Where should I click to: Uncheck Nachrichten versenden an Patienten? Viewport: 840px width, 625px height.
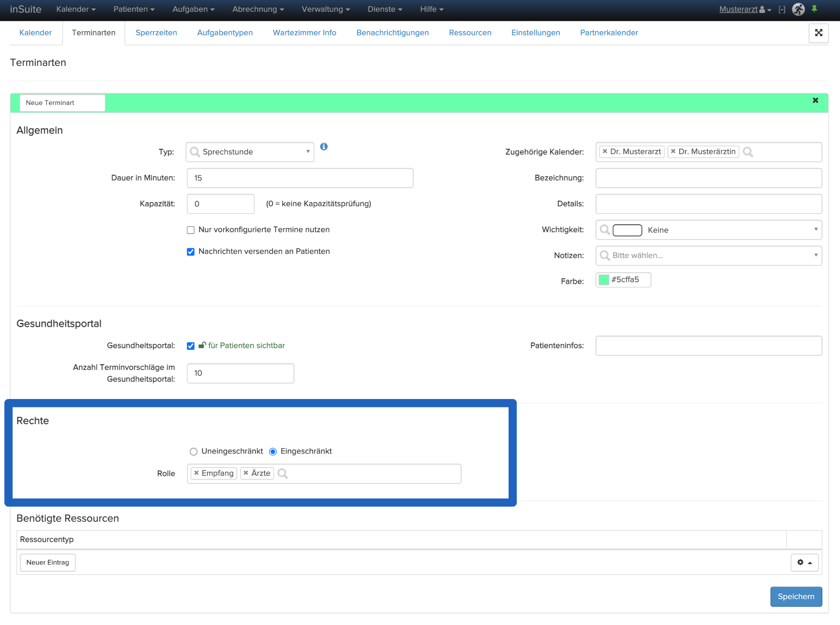click(x=191, y=252)
